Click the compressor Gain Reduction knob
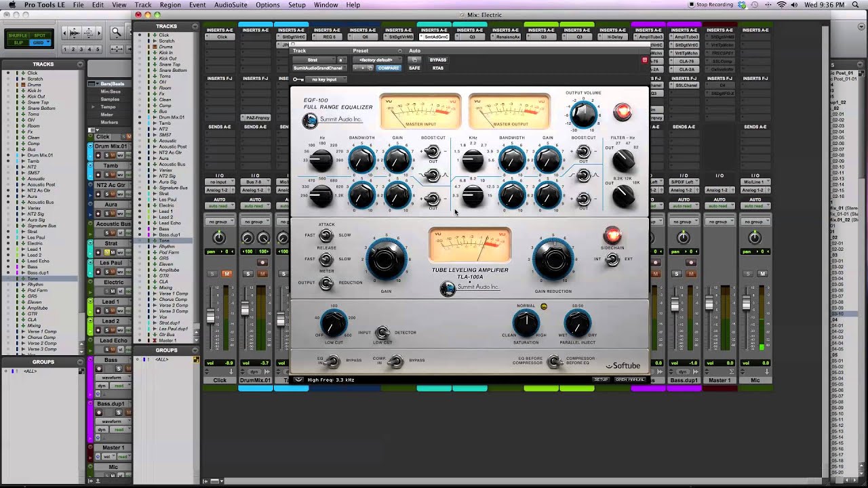The width and height of the screenshot is (868, 488). tap(553, 260)
